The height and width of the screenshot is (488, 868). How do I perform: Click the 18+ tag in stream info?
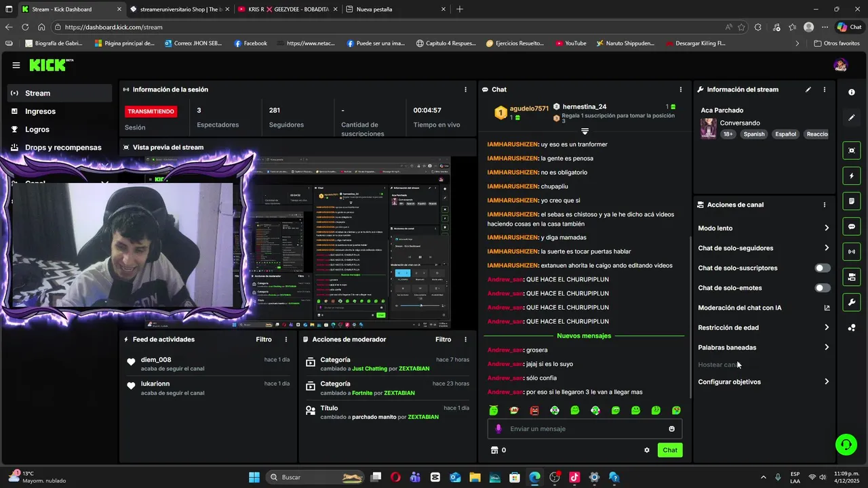pyautogui.click(x=728, y=134)
